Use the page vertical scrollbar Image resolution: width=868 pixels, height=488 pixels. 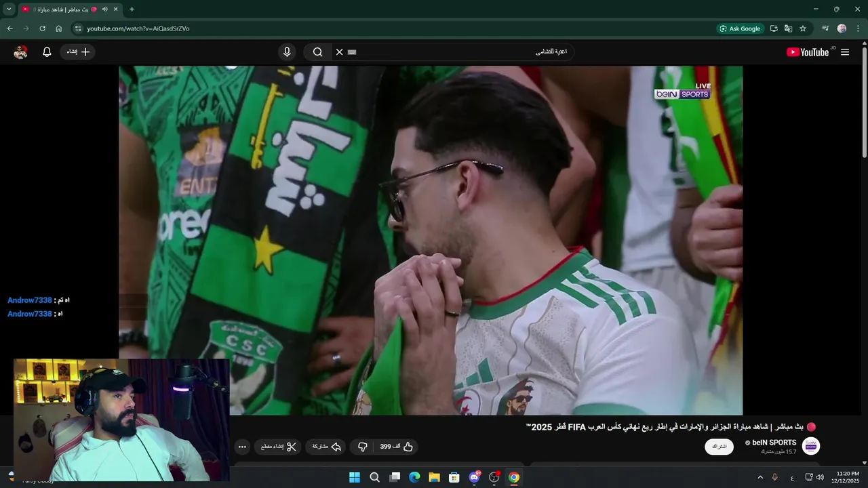[864, 102]
